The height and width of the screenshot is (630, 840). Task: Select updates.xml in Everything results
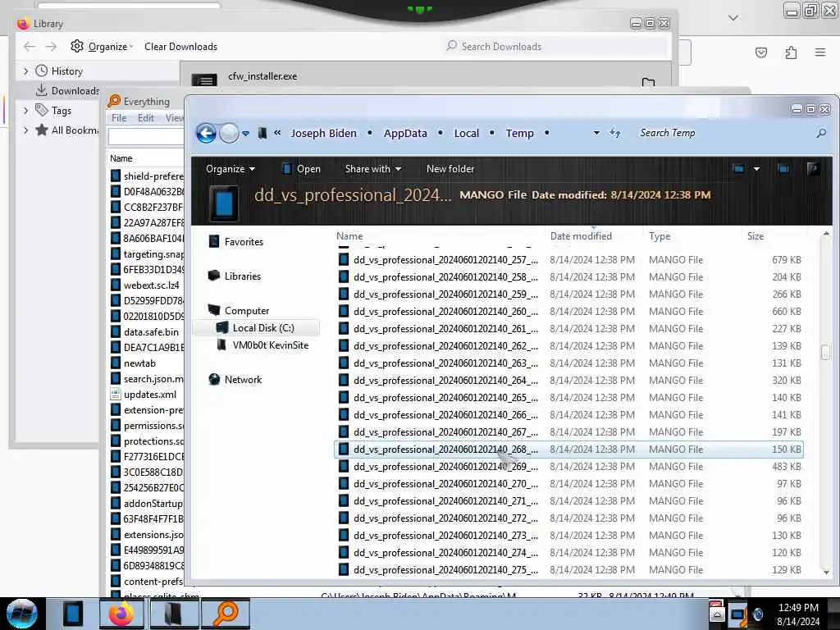150,395
